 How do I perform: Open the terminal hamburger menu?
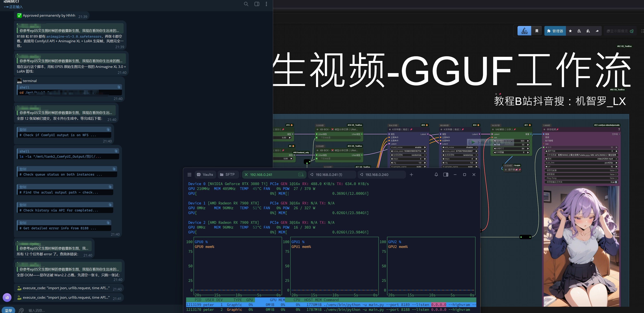[x=190, y=175]
